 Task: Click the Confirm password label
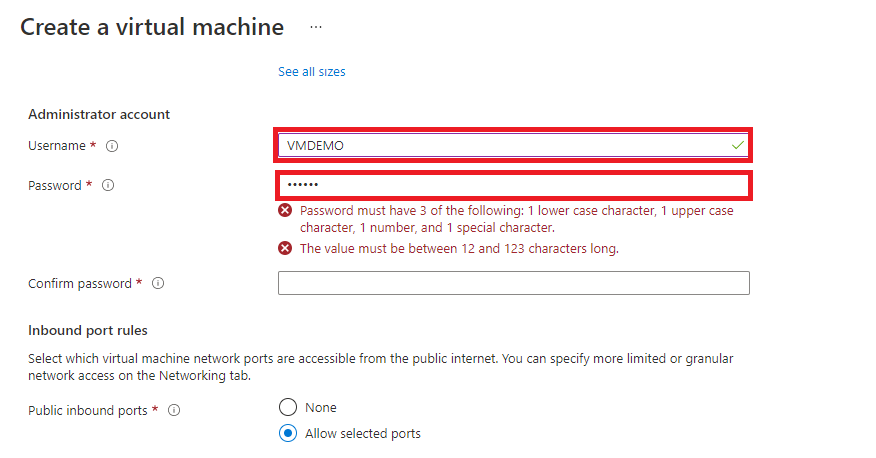[x=80, y=284]
